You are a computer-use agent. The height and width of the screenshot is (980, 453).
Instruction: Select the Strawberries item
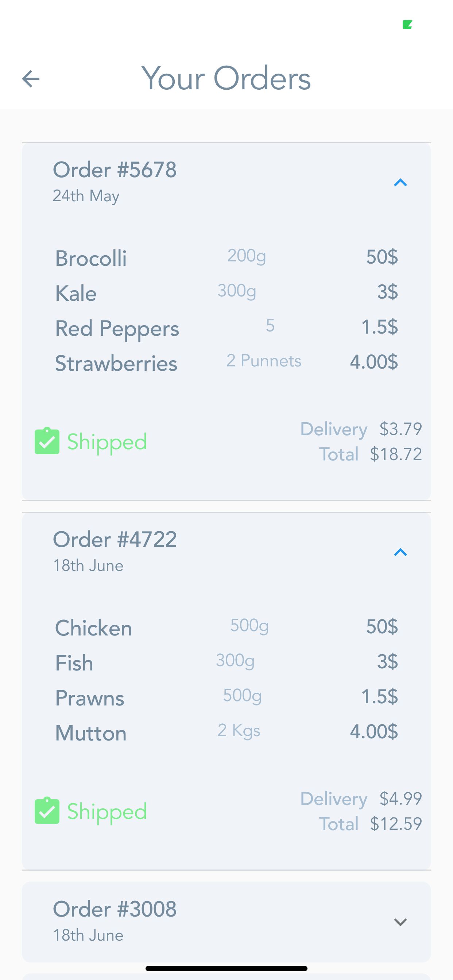coord(116,363)
